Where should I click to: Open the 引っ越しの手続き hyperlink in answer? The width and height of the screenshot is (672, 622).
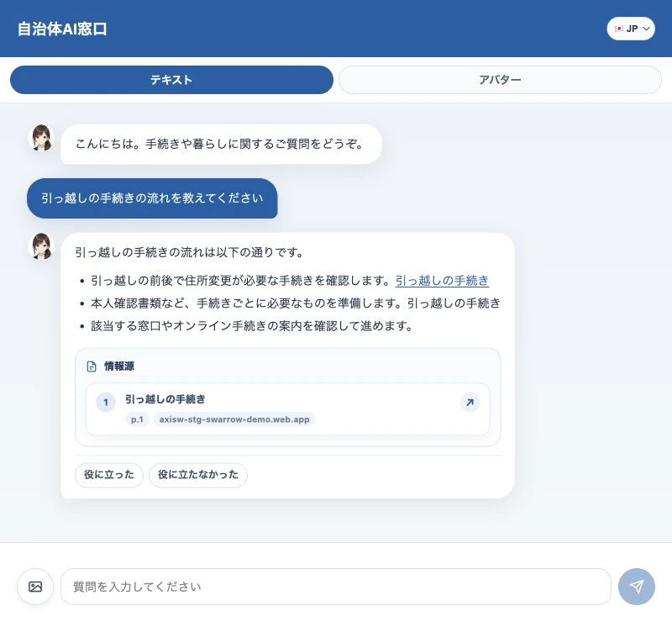[x=442, y=281]
